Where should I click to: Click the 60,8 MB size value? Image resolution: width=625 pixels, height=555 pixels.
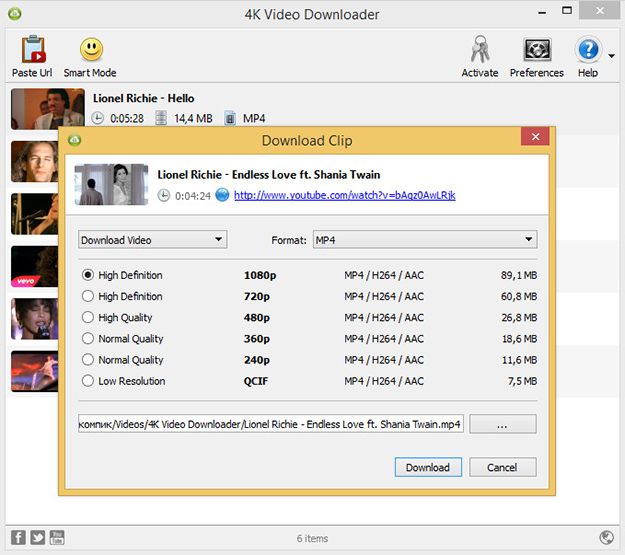pos(519,296)
